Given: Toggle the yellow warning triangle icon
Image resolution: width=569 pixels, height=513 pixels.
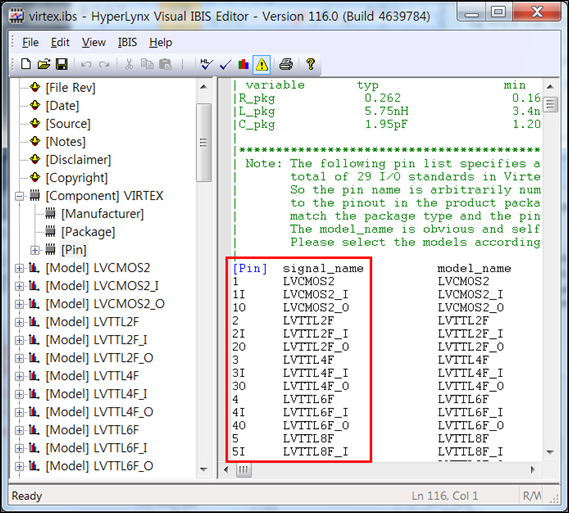Looking at the screenshot, I should coord(262,65).
